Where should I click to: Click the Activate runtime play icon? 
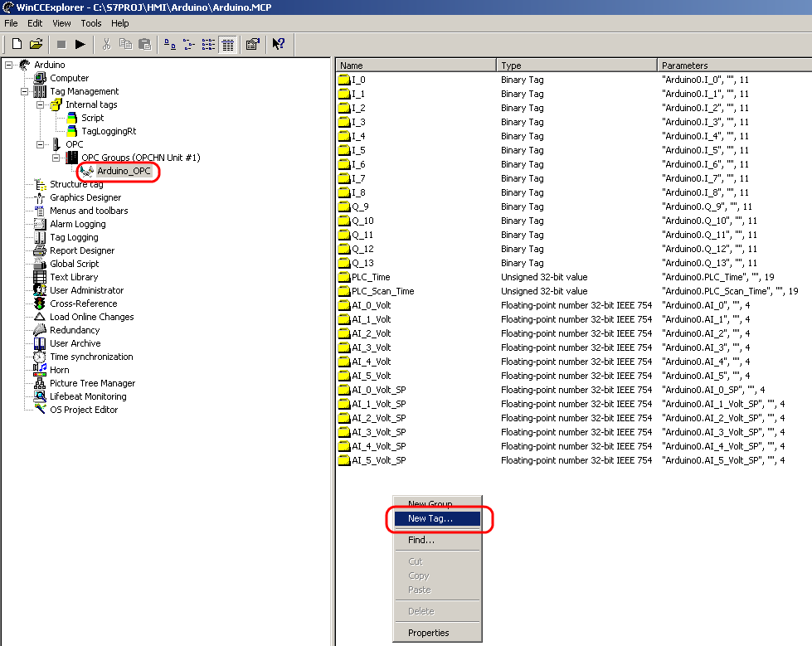(80, 45)
